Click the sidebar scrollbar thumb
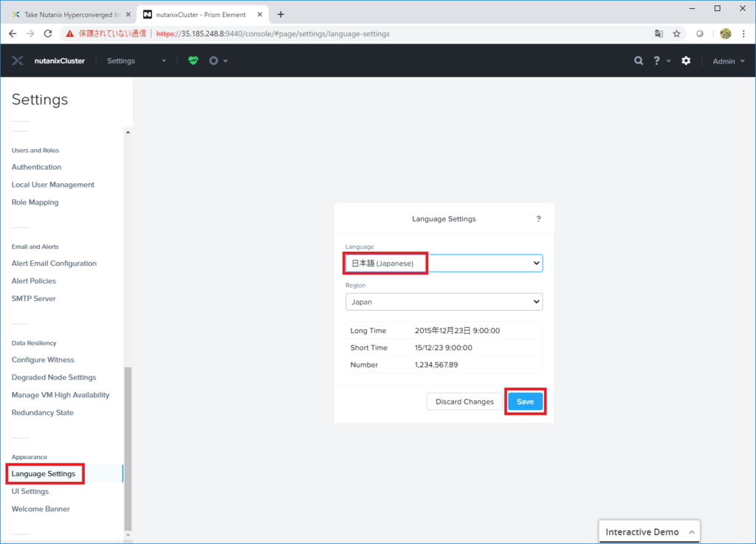This screenshot has height=544, width=756. (128, 448)
